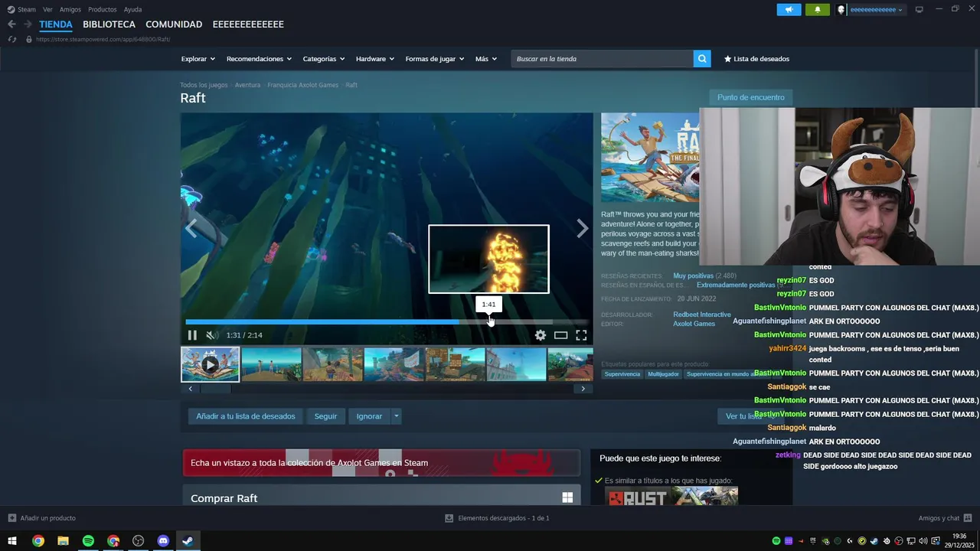
Task: Switch to Big Picture mode via the monitor icon
Action: click(920, 9)
